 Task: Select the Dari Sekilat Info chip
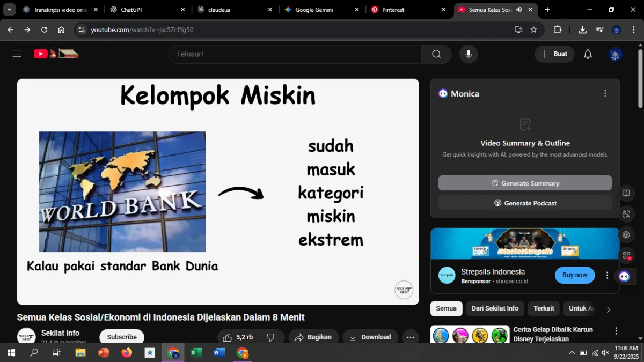coord(495,308)
